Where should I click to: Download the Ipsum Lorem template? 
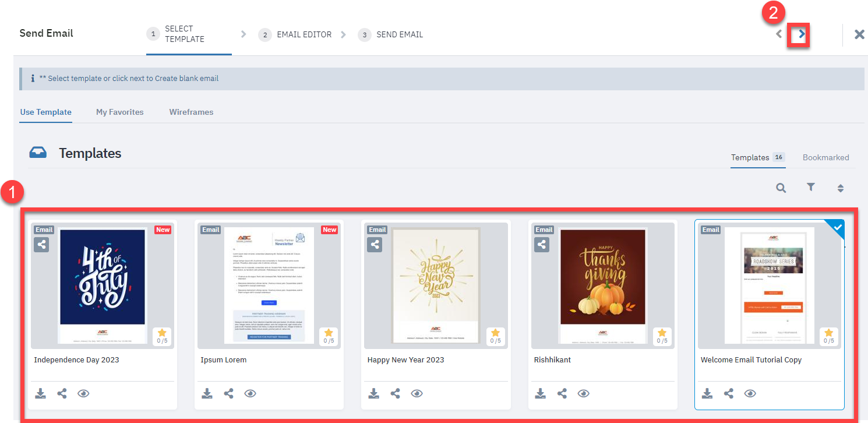207,393
